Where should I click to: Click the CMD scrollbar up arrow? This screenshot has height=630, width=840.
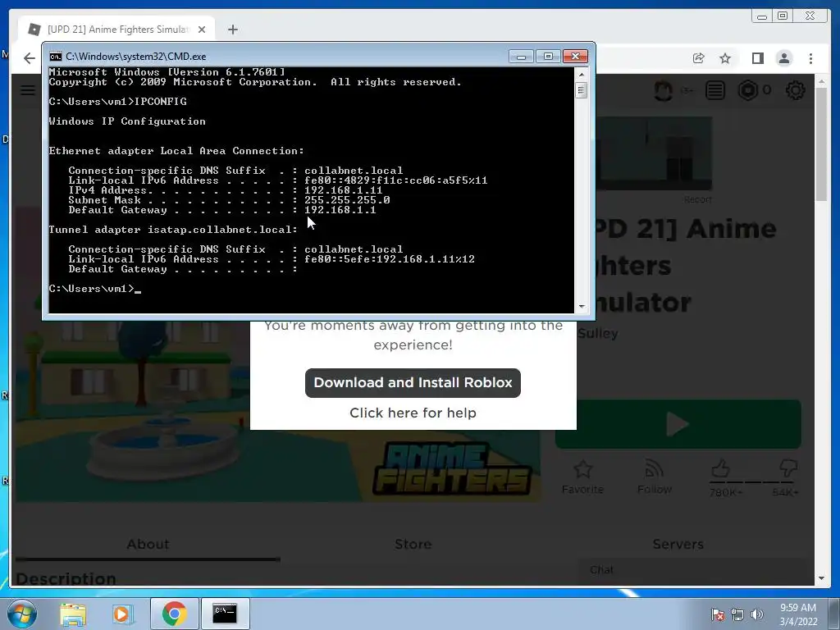click(582, 75)
